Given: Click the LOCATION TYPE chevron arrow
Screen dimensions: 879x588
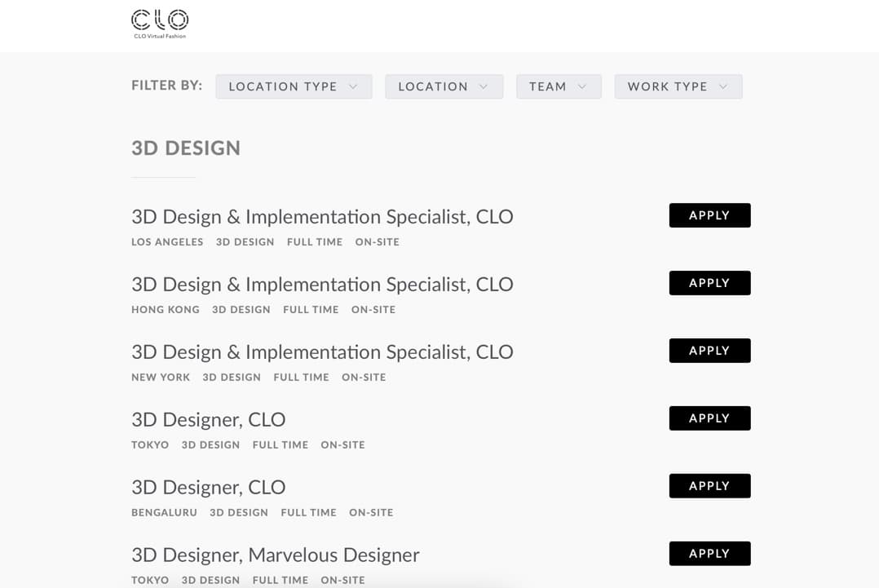Looking at the screenshot, I should click(x=353, y=86).
